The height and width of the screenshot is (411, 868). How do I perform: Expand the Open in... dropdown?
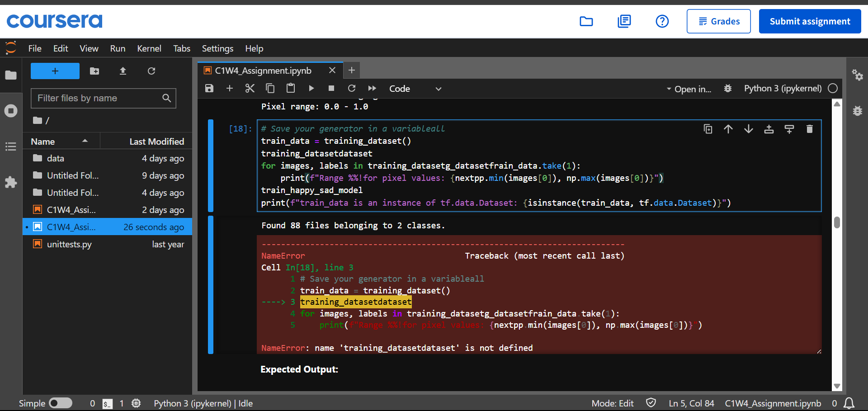(689, 89)
